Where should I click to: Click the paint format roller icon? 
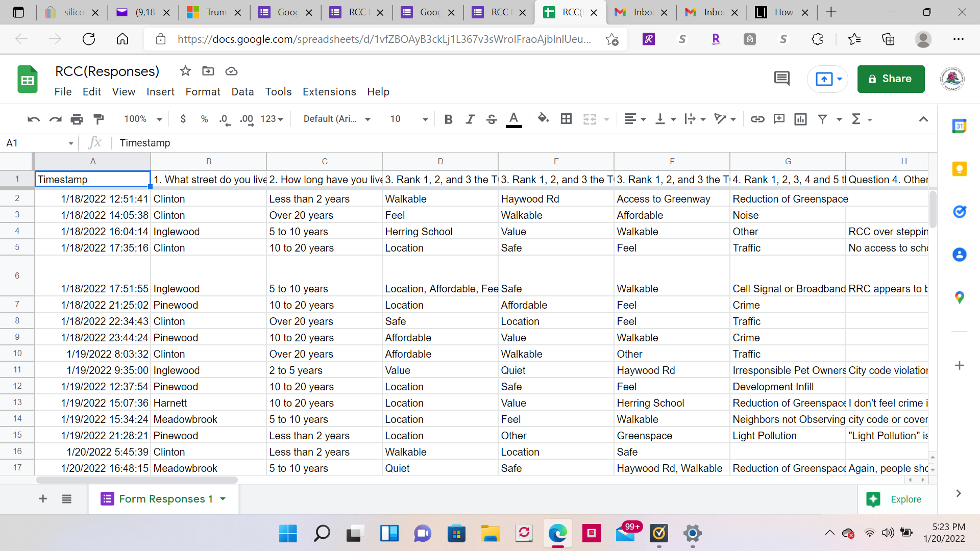(99, 119)
